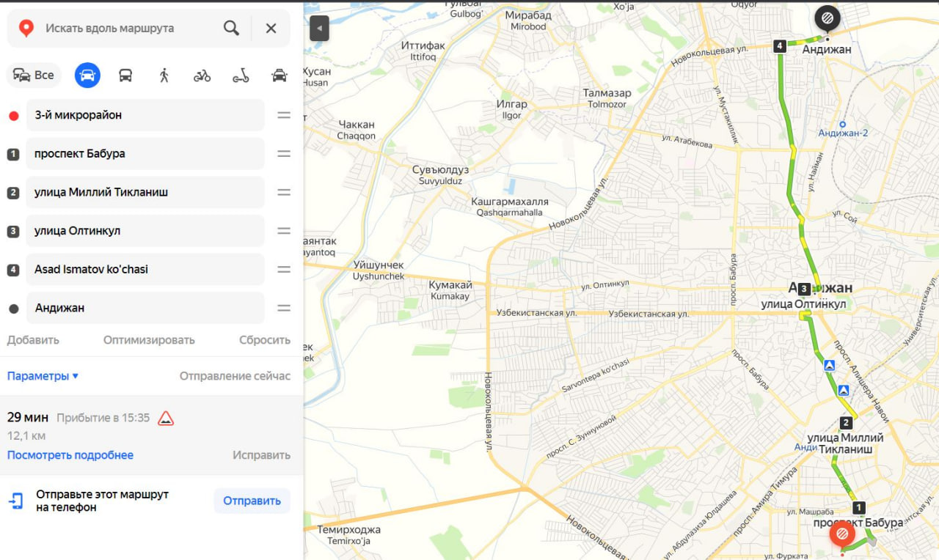Click the 'Андижан-2' station icon on map
Screen dimensions: 939x560
[x=843, y=124]
